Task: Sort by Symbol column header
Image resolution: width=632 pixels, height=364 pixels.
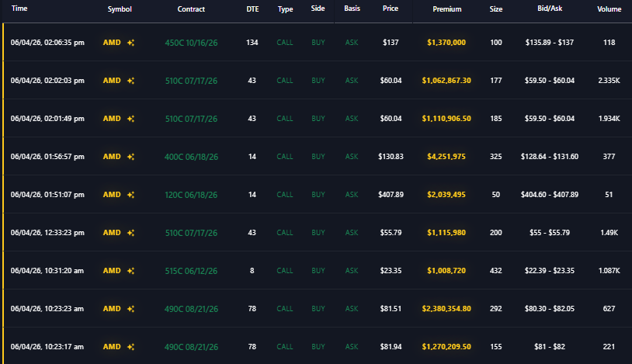Action: pos(120,9)
